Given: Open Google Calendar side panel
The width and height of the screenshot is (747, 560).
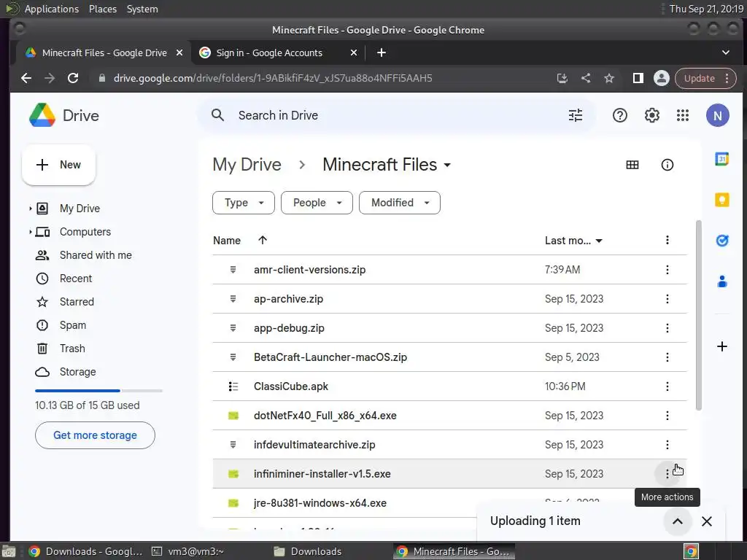Looking at the screenshot, I should coord(722,160).
